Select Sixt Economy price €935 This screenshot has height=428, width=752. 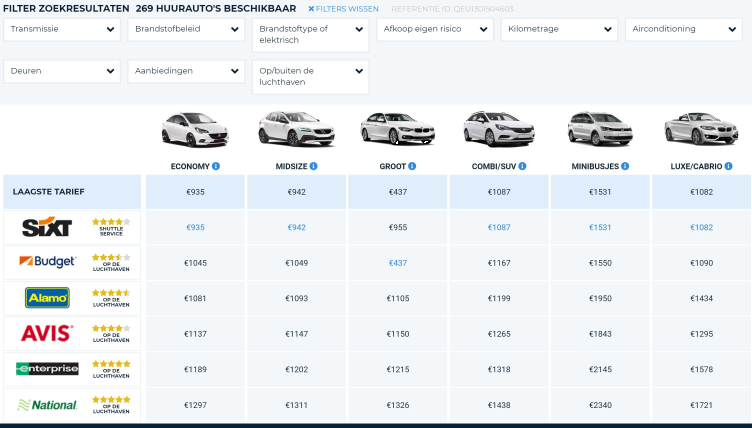pos(194,228)
